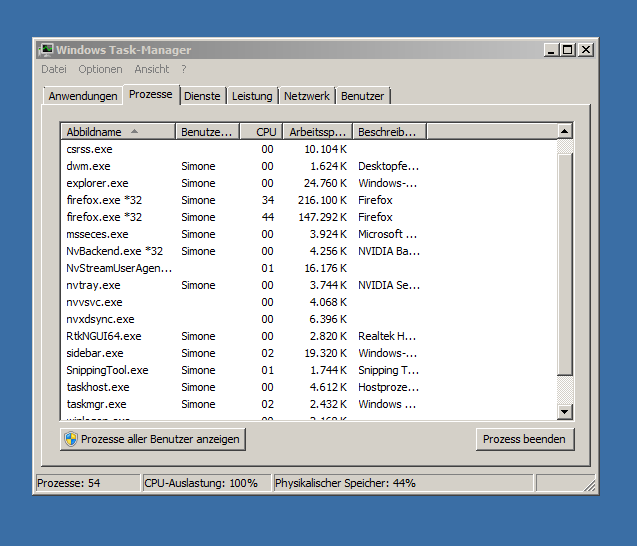Viewport: 637px width, 546px height.
Task: Sort by the Beschreibung column header
Action: tap(390, 132)
